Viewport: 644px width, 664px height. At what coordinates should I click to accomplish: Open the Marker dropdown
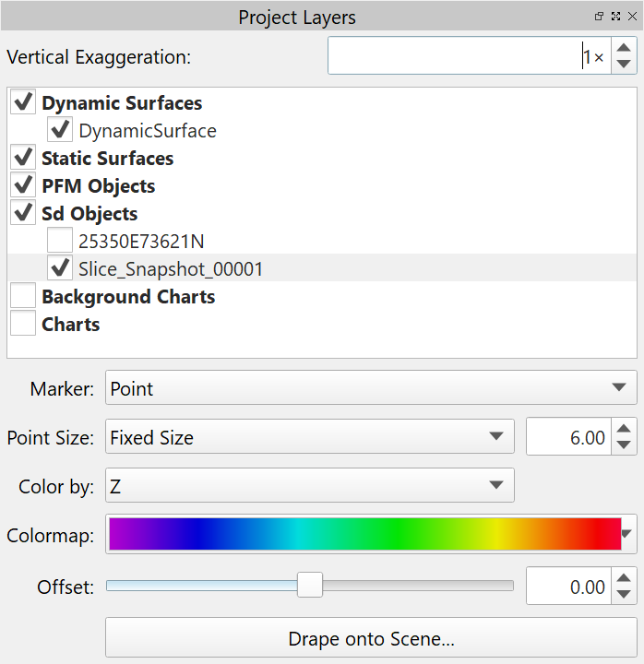point(371,388)
